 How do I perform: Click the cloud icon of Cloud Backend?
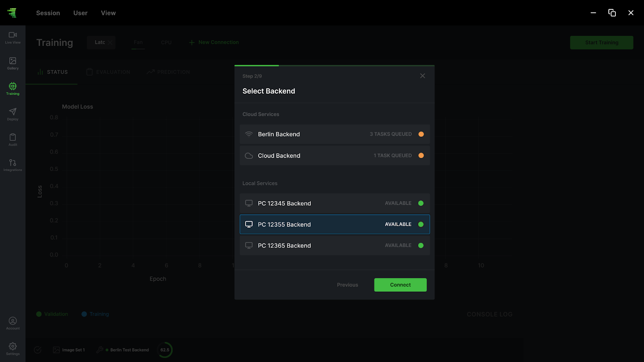tap(249, 156)
